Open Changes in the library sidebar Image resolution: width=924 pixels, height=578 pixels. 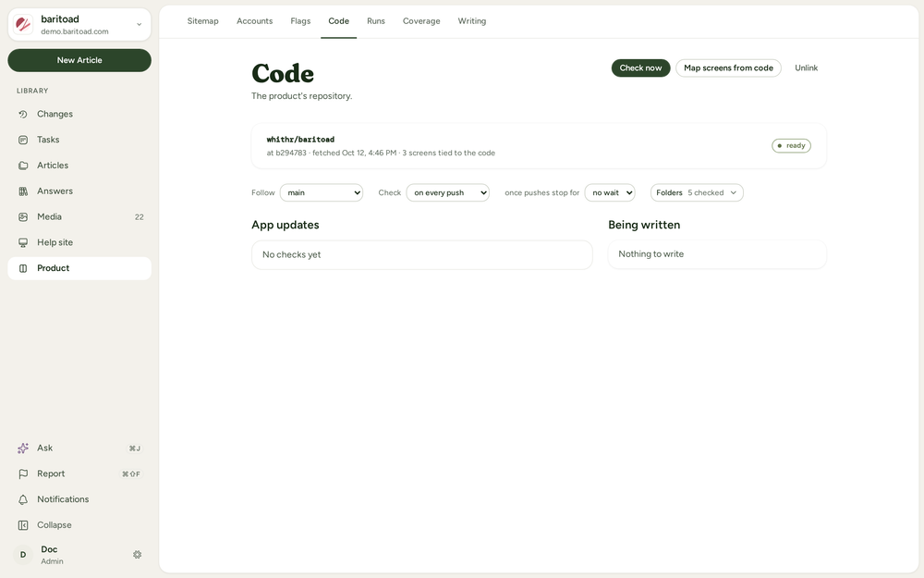[x=79, y=115]
